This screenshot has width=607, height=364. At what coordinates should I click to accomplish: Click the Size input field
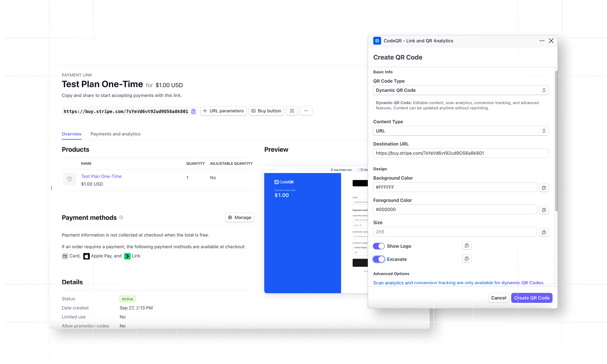[455, 232]
